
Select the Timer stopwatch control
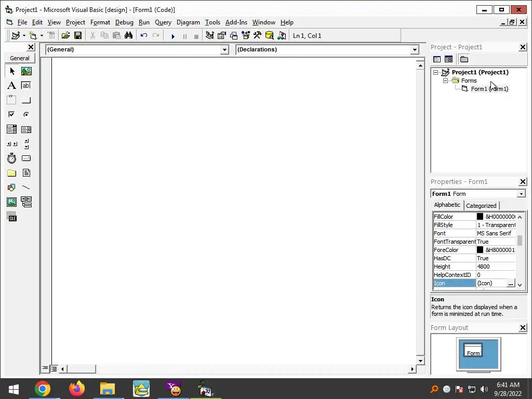(11, 158)
